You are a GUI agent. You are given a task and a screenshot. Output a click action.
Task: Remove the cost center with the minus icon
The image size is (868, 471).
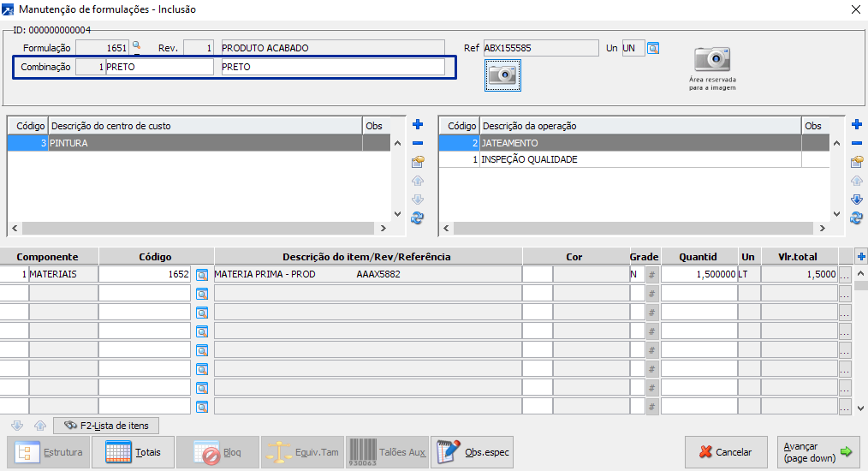(418, 143)
